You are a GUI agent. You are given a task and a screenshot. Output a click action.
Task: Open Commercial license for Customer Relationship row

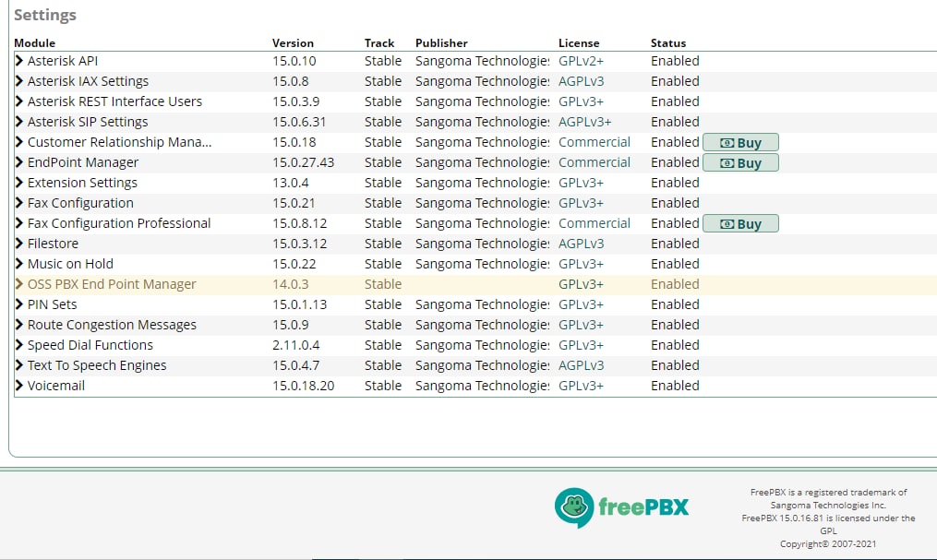coord(594,142)
